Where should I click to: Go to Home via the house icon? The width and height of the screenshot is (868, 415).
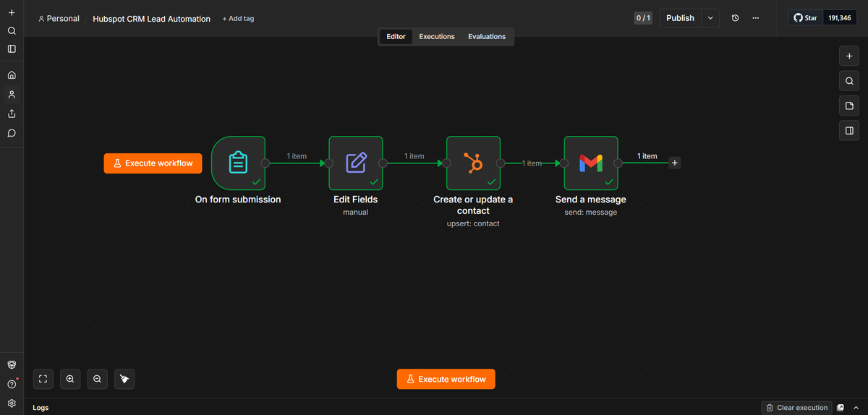click(12, 74)
